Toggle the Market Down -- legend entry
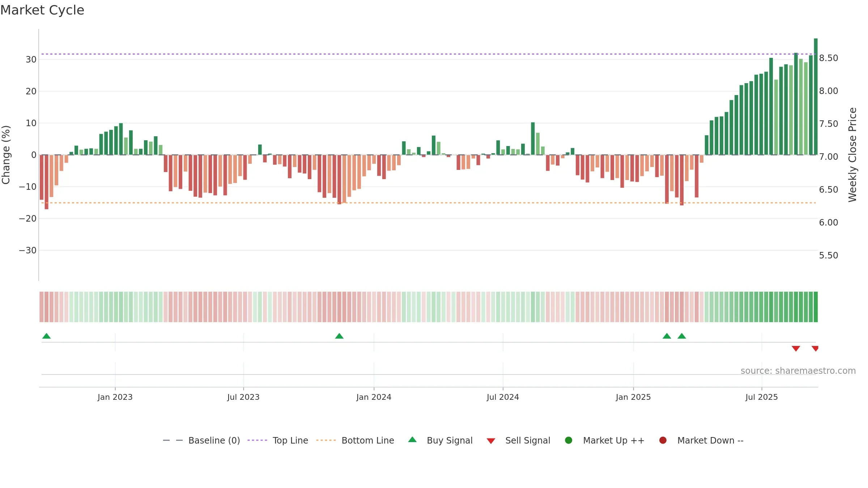Viewport: 868px width, 488px height. (x=701, y=440)
